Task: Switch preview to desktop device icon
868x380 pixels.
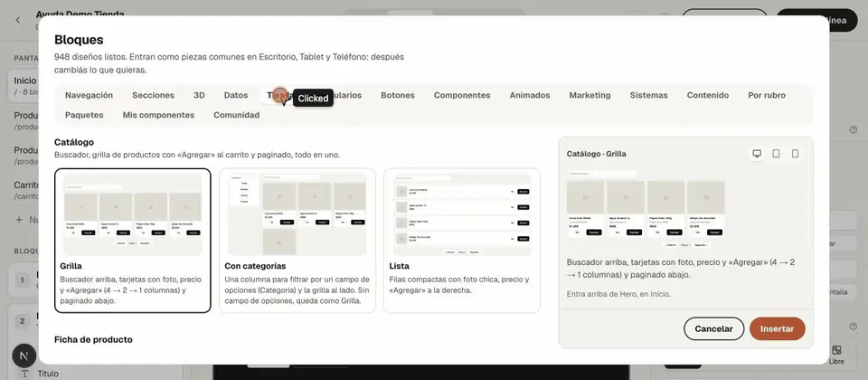Action: [x=757, y=154]
